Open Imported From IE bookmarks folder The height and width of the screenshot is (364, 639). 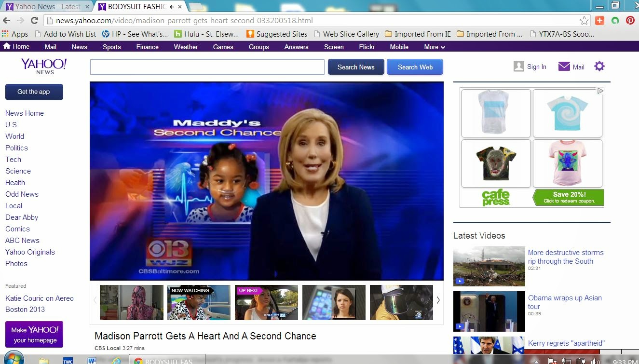click(418, 34)
